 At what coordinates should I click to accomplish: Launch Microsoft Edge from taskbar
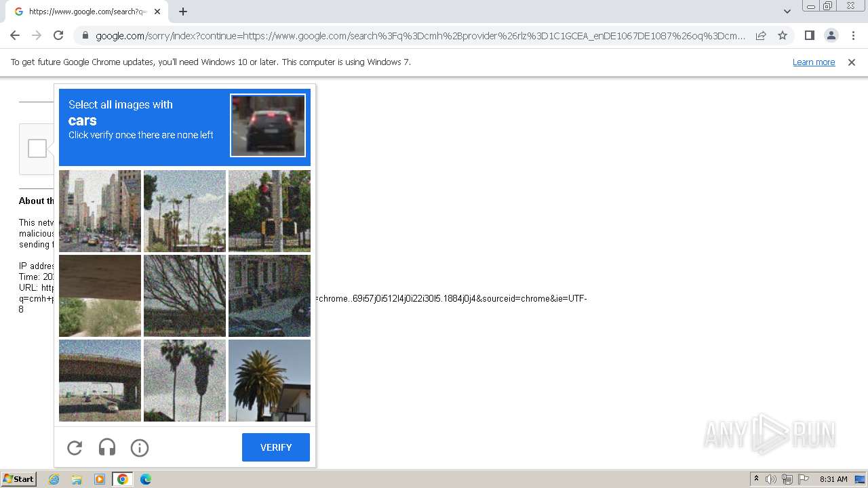[x=146, y=479]
